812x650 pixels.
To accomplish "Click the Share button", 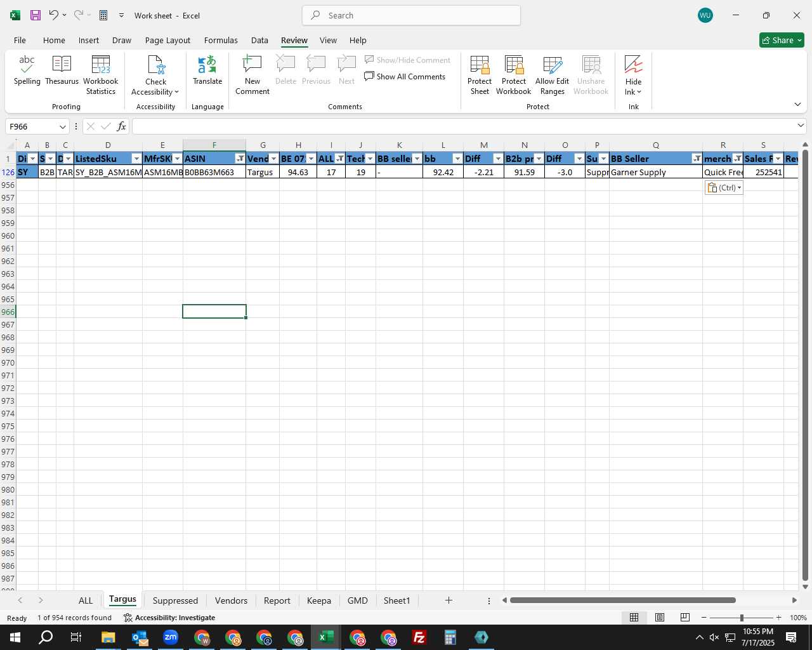I will click(782, 40).
